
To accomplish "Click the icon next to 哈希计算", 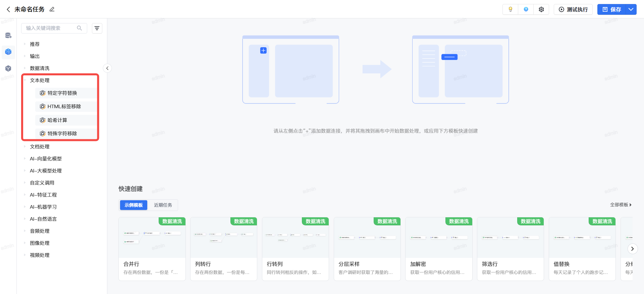I will click(43, 120).
